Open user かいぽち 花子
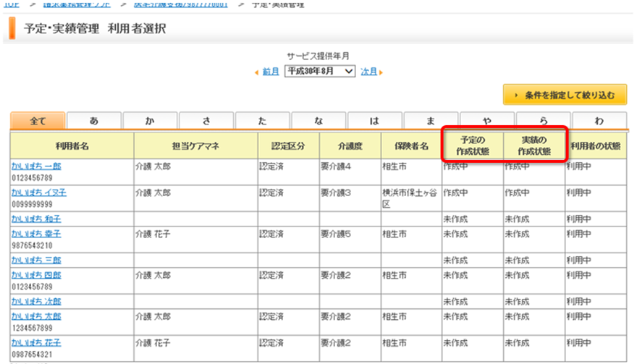Viewport: 637px width, 364px height. coord(36,343)
